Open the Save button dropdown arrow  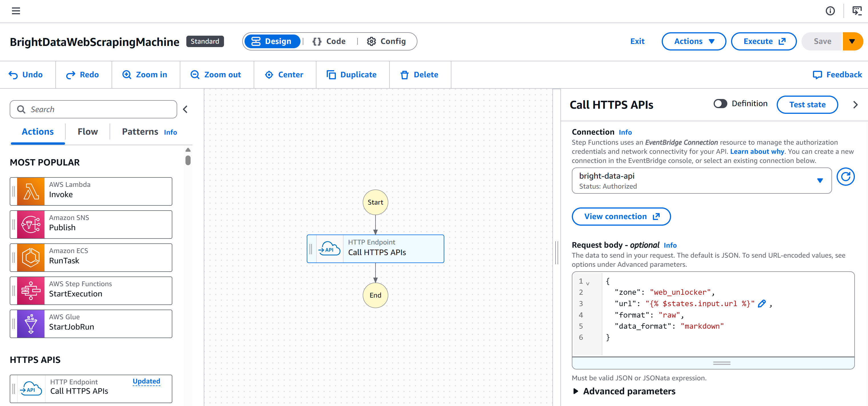(853, 41)
